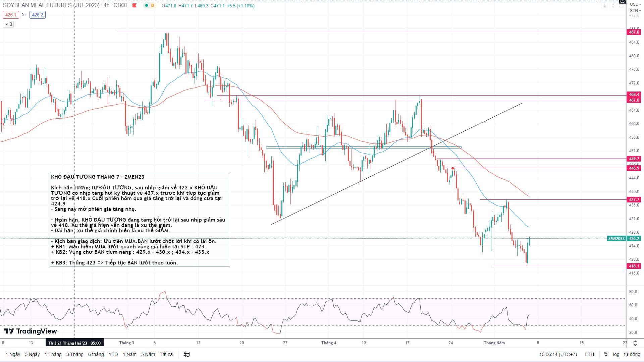Click the 487.0 price level label
Image resolution: width=644 pixels, height=362 pixels.
[x=634, y=32]
